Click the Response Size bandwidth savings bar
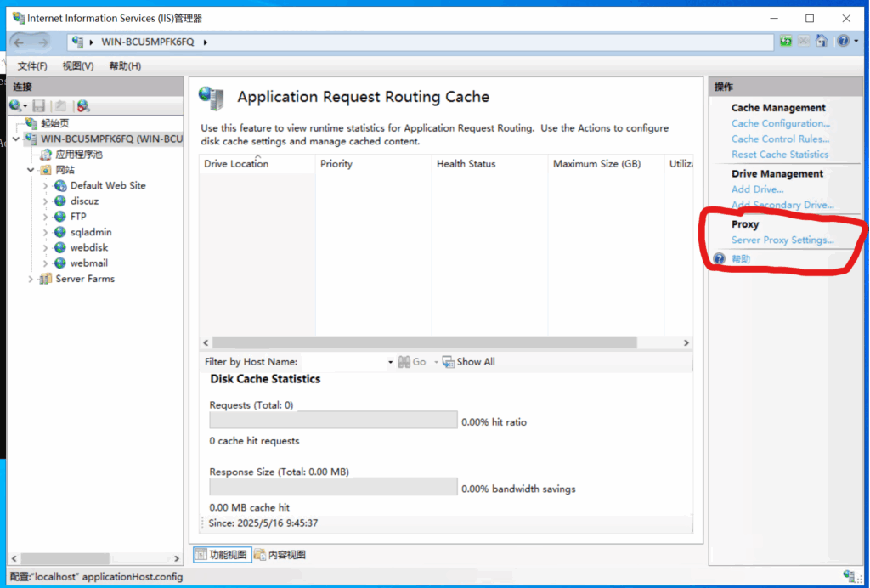The height and width of the screenshot is (588, 870). point(333,487)
